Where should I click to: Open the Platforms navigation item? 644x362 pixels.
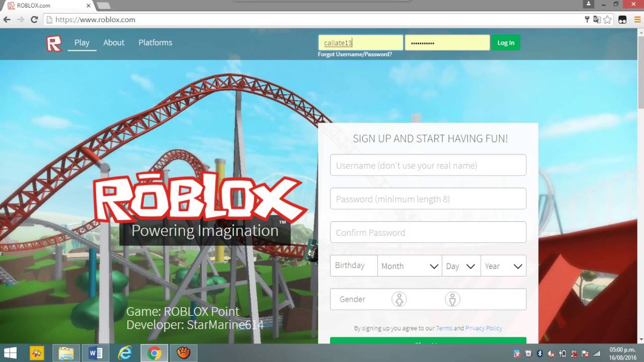[x=155, y=43]
